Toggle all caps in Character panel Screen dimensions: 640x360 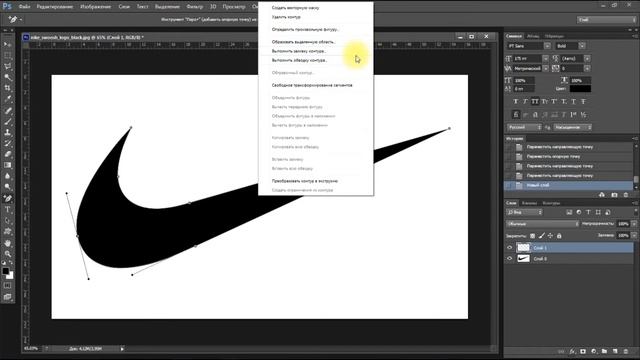tap(535, 101)
